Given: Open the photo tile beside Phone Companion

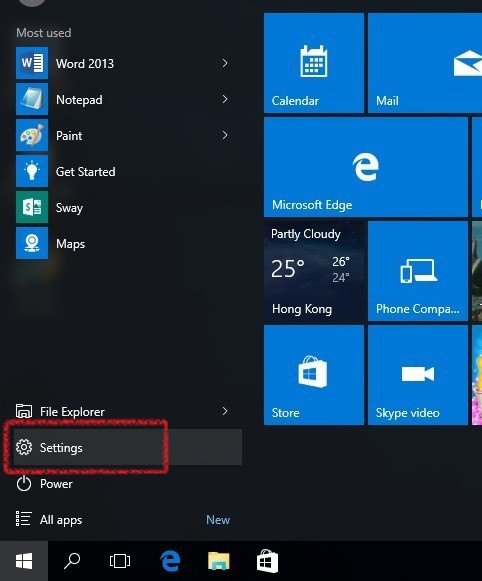Looking at the screenshot, I should 477,271.
